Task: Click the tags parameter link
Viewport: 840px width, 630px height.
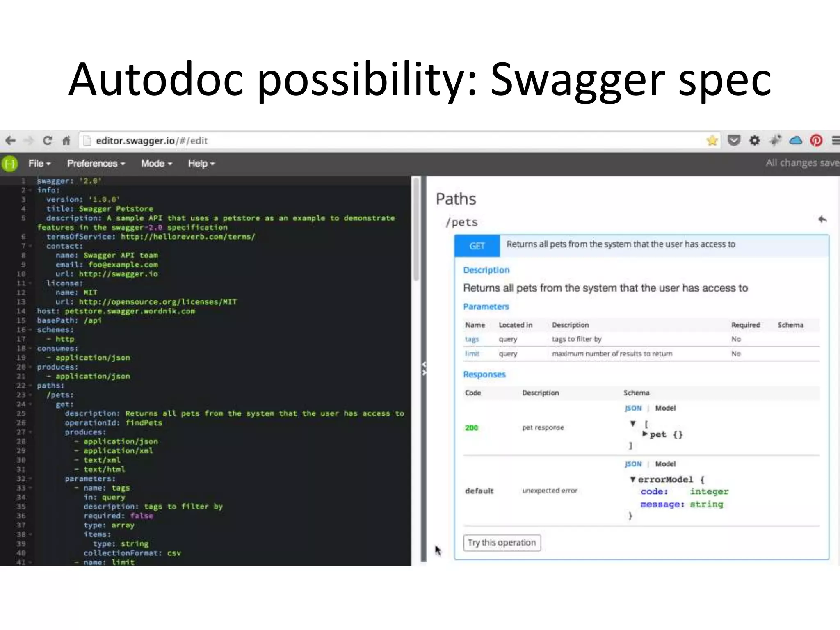Action: click(472, 339)
